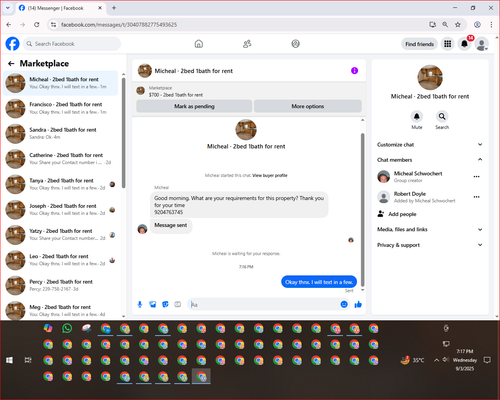Viewport: 500px width, 400px height.
Task: Attach a photo file icon in composer
Action: pos(153,304)
